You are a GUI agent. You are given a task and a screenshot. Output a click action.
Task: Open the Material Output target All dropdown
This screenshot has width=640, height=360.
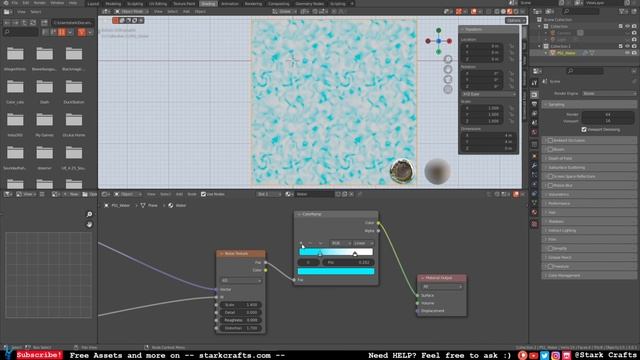442,287
